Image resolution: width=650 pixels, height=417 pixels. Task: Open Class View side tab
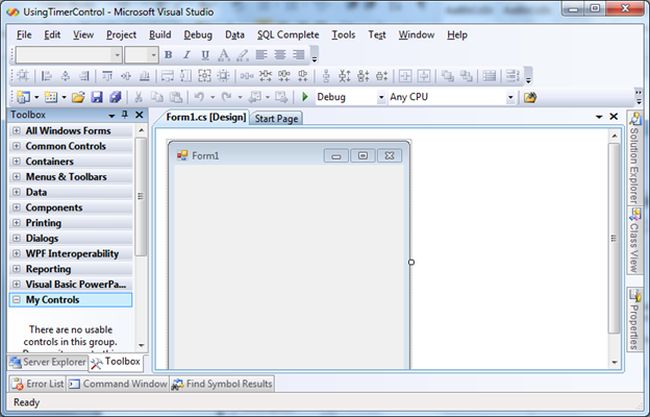coord(634,240)
